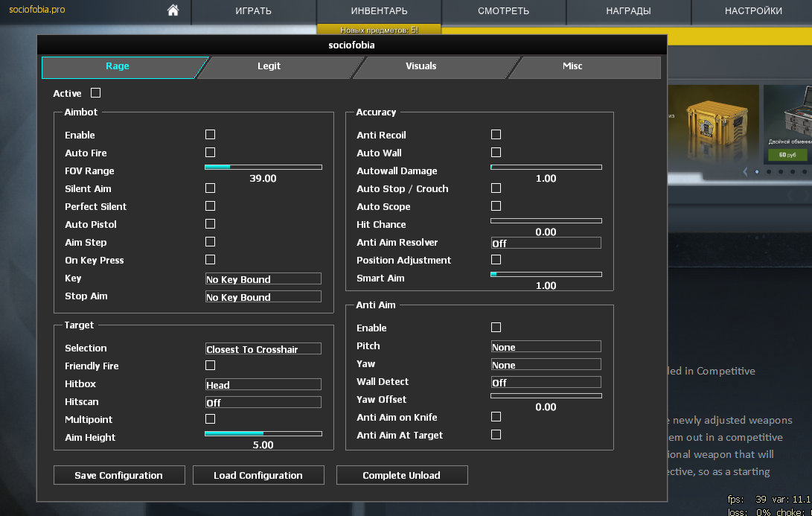Viewport: 812px width, 516px height.
Task: Check the Anti Recoil option
Action: click(496, 135)
